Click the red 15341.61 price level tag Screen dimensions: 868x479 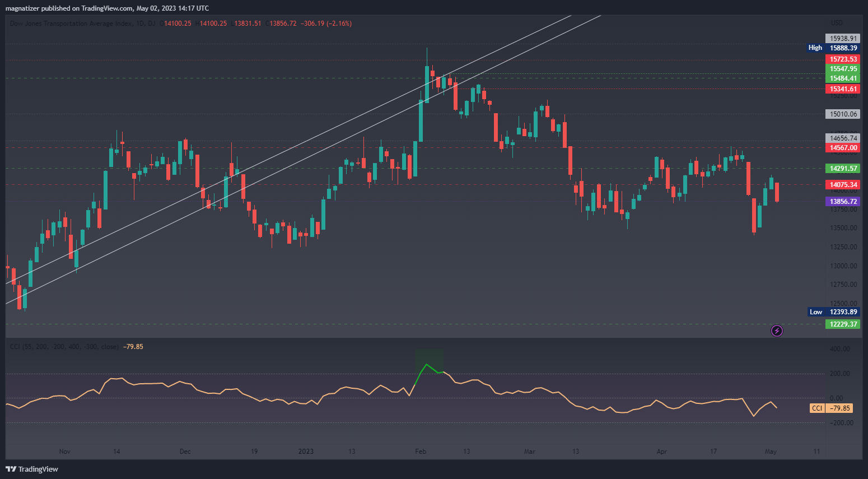843,89
